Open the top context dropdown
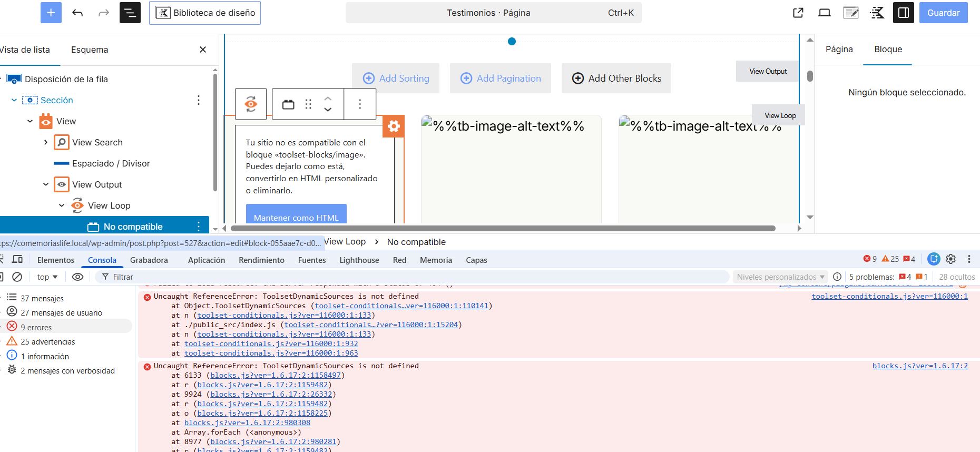The image size is (980, 452). 47,277
